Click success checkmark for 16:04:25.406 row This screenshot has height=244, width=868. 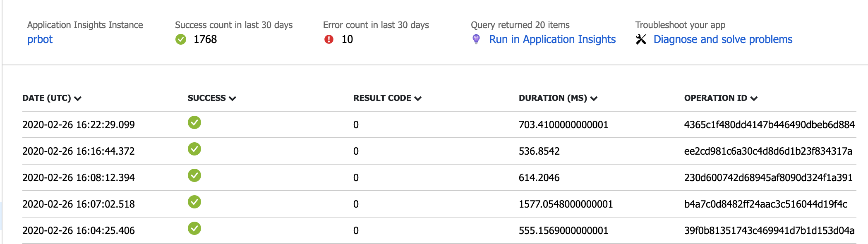click(194, 228)
